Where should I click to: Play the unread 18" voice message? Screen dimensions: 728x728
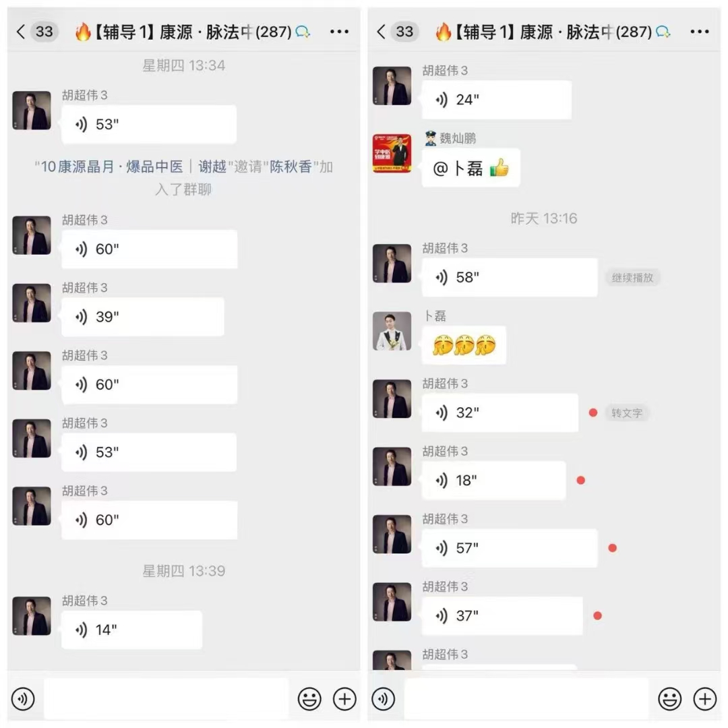(494, 481)
